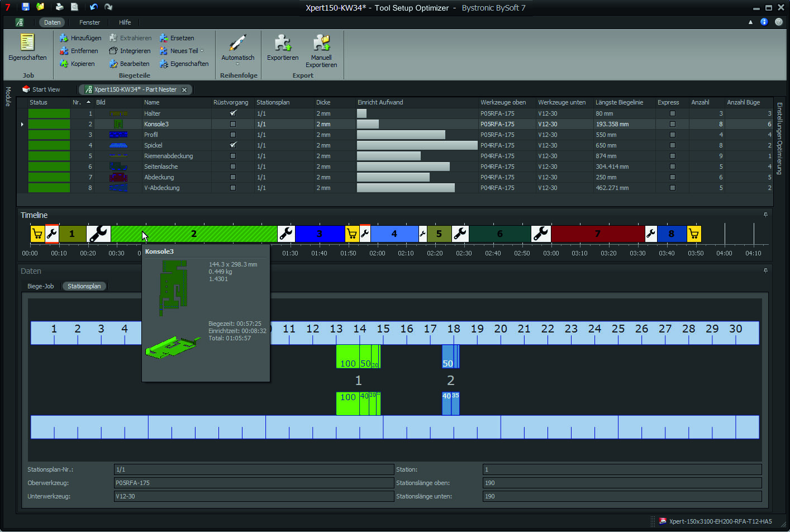Uncheck Rüstvorgang for Spickel
Screen dimensions: 790x532
click(233, 145)
